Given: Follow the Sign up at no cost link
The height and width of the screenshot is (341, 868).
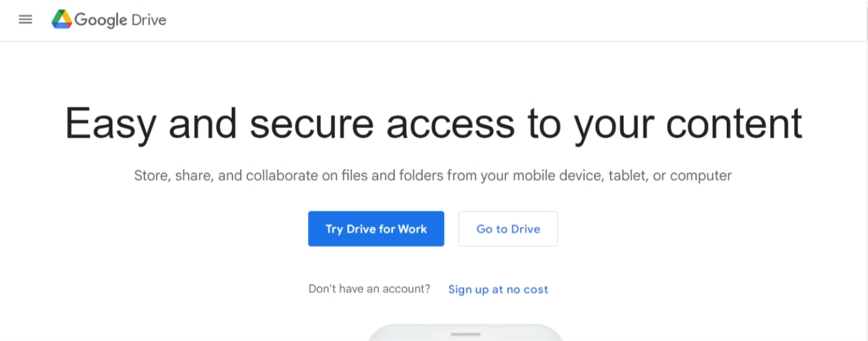Looking at the screenshot, I should pyautogui.click(x=498, y=289).
